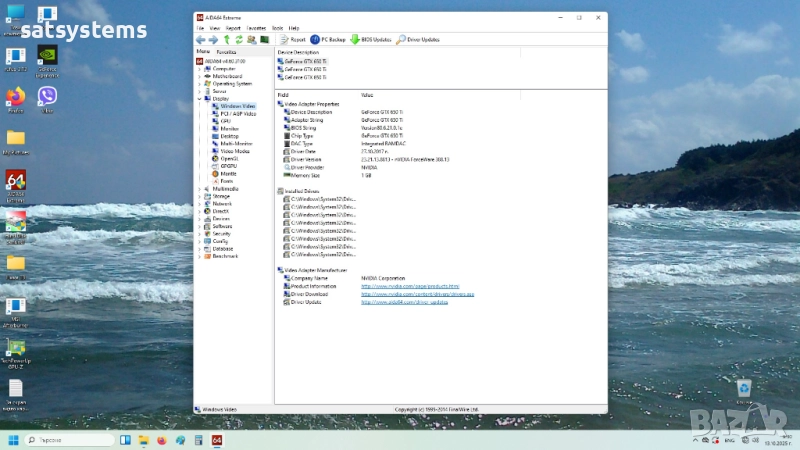Open the Tools menu
800x450 pixels.
point(277,28)
